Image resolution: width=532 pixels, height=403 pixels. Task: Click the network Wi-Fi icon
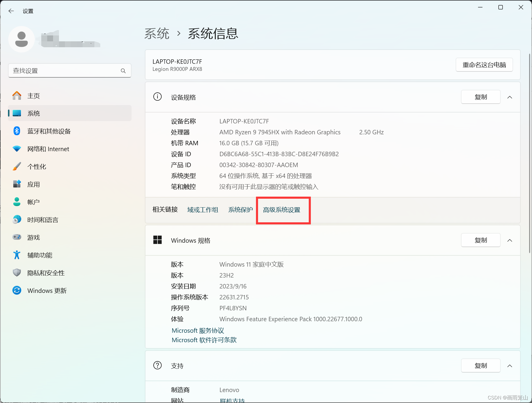(17, 149)
